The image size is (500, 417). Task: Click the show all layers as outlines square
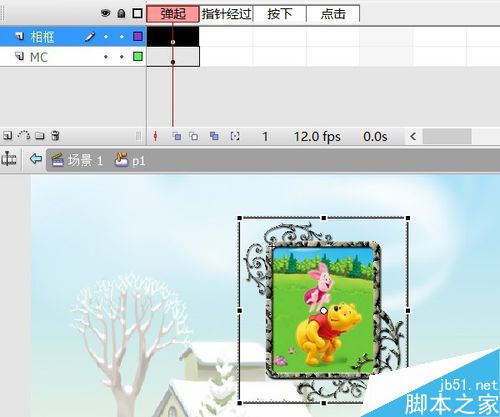pos(137,13)
